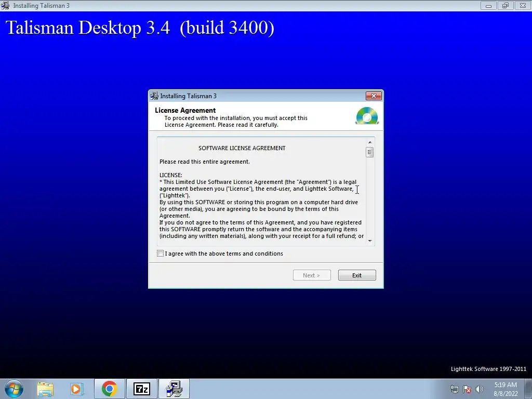Click the license text scroll up arrow
The image size is (532, 399).
(x=370, y=142)
